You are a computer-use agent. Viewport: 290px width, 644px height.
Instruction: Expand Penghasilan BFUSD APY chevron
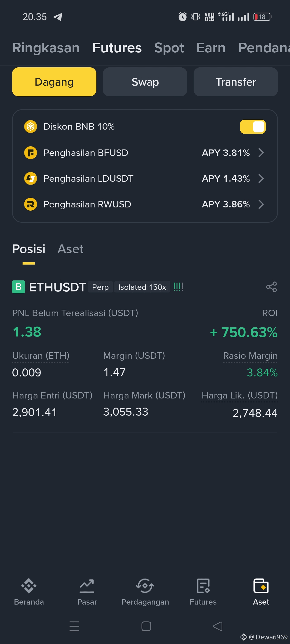(x=261, y=153)
